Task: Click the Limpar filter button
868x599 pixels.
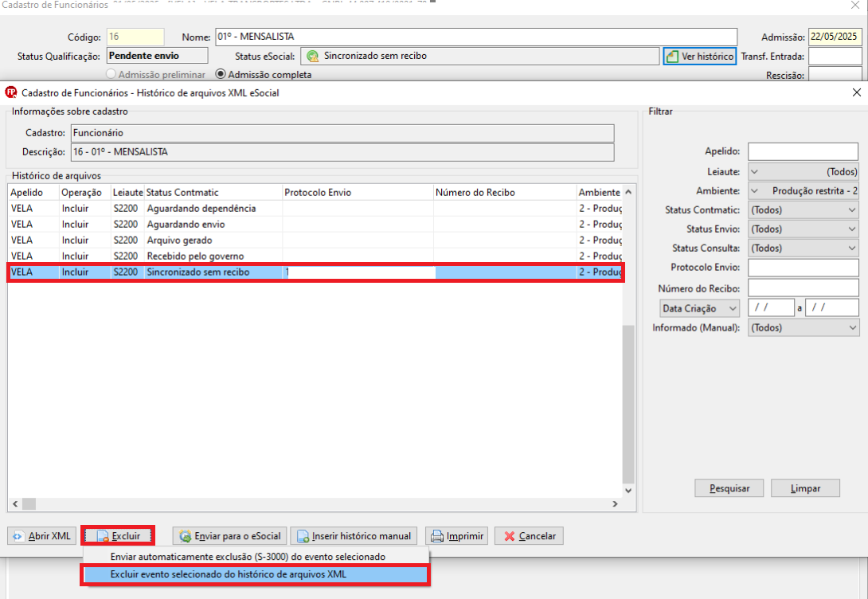Action: 805,488
